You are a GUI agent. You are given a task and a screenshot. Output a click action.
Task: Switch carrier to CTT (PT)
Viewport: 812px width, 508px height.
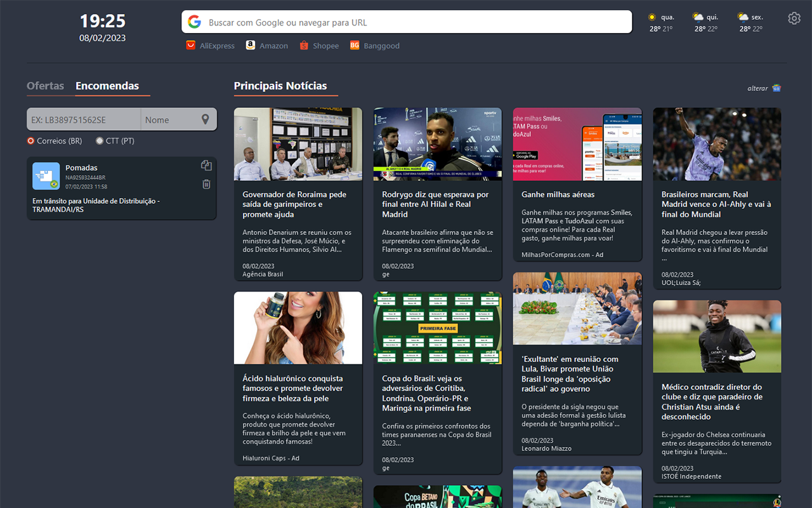click(100, 140)
